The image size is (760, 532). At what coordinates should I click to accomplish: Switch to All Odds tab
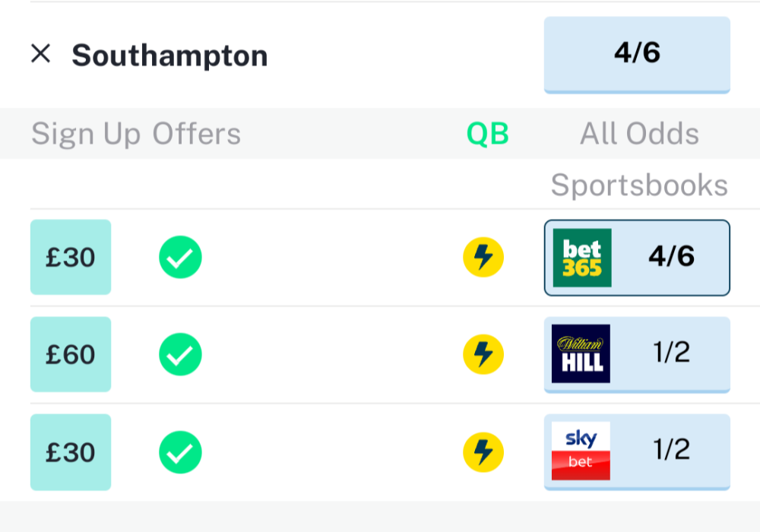[639, 134]
